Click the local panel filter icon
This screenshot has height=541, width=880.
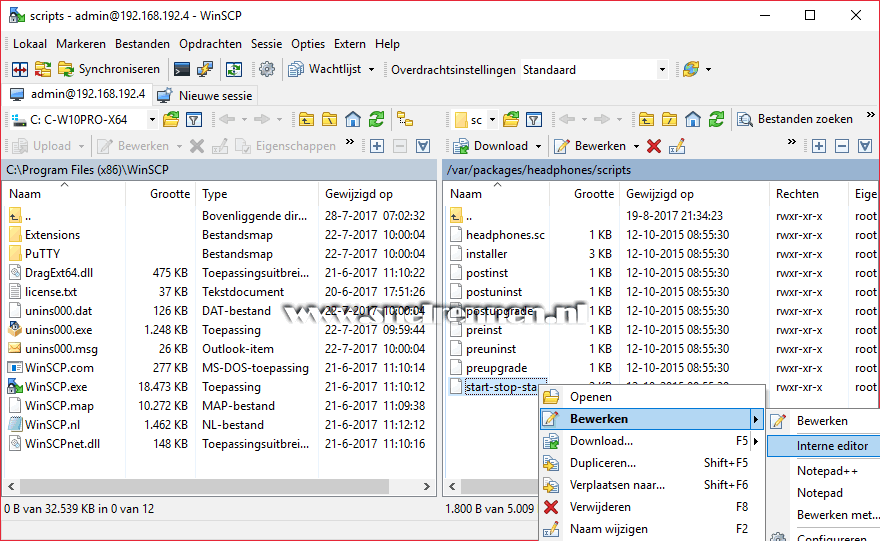pyautogui.click(x=194, y=119)
